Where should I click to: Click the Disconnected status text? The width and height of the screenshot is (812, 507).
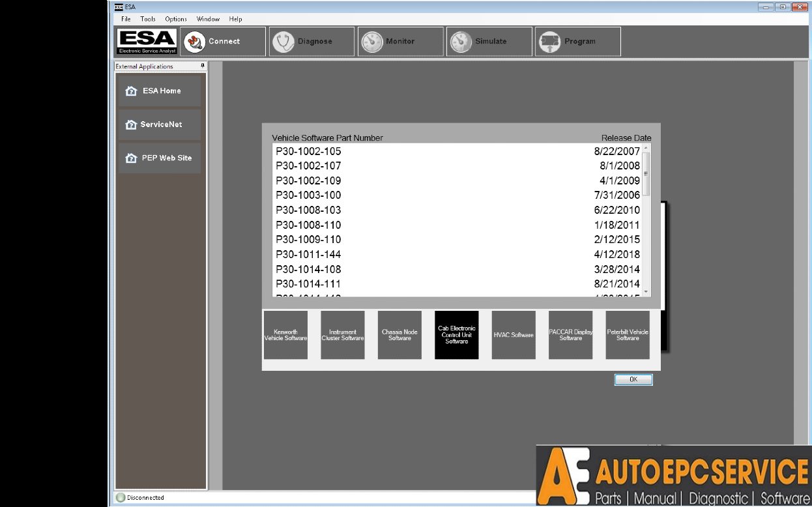[146, 498]
